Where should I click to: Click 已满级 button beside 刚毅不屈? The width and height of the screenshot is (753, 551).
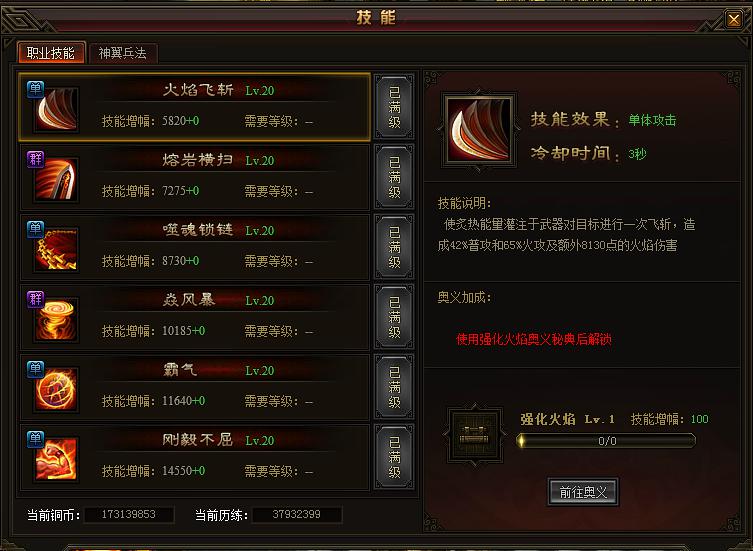pyautogui.click(x=394, y=457)
